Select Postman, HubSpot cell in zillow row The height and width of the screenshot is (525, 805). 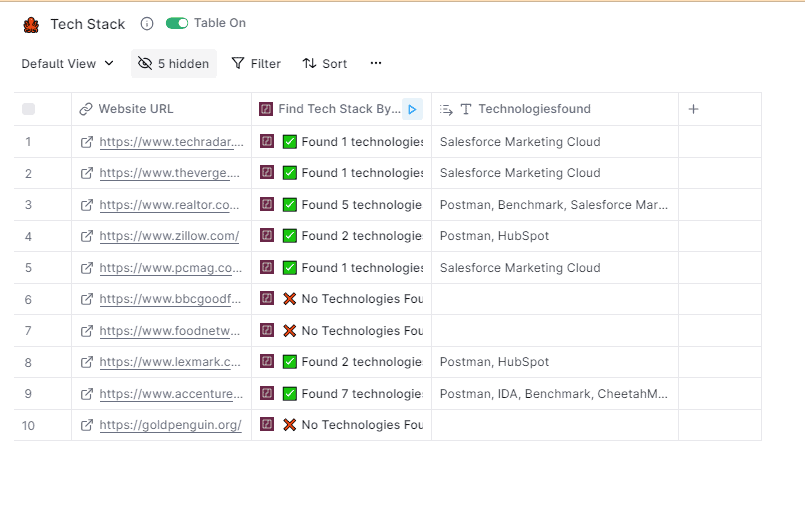coord(555,236)
